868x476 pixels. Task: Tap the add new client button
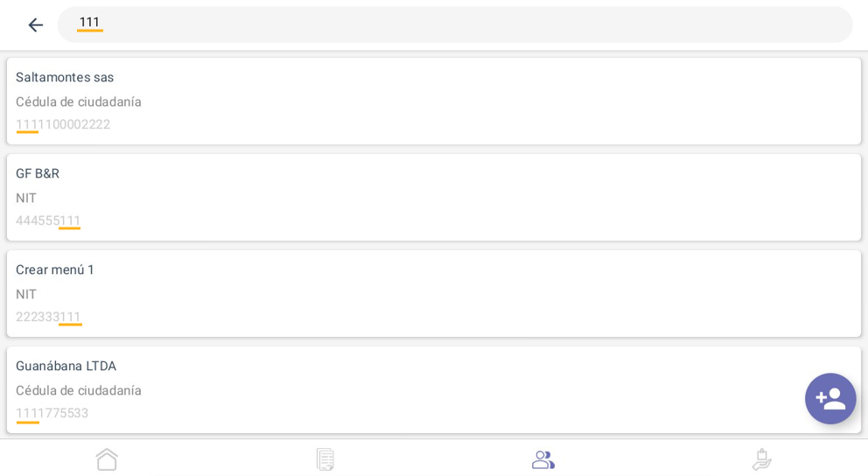pyautogui.click(x=829, y=398)
